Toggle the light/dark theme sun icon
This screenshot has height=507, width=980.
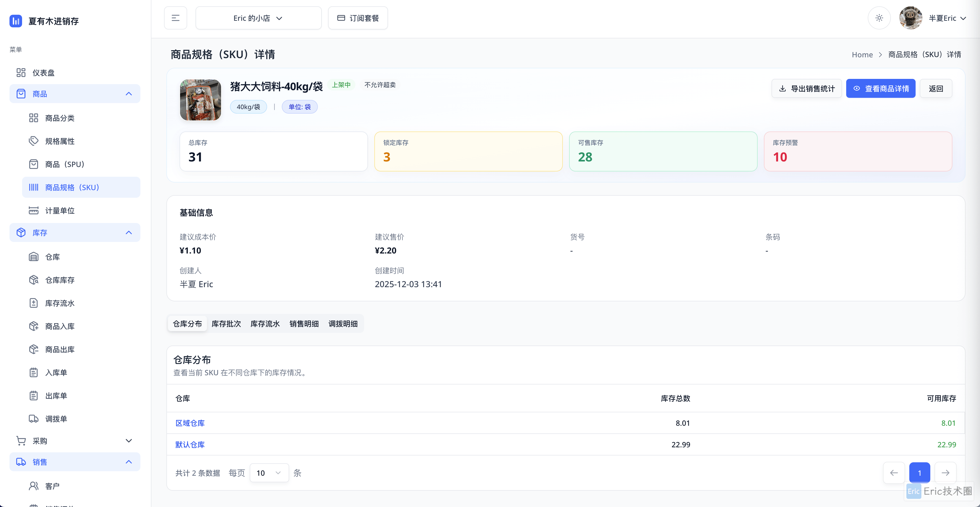point(879,18)
